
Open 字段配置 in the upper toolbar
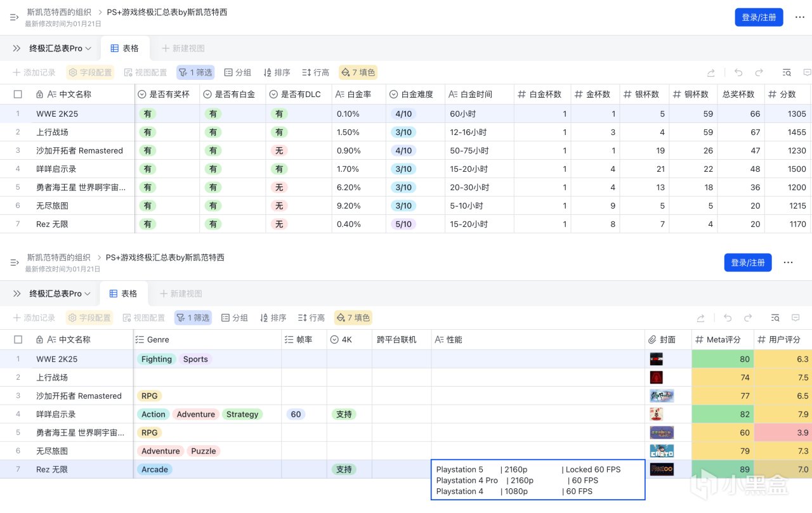point(90,72)
